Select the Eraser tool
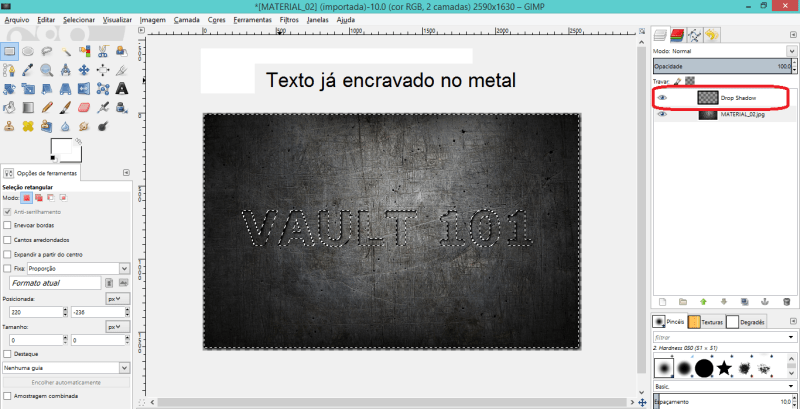The image size is (800, 409). tap(84, 107)
